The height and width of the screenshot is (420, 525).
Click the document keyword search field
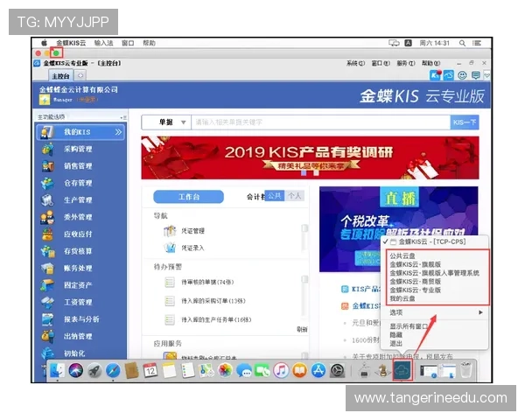tap(320, 122)
